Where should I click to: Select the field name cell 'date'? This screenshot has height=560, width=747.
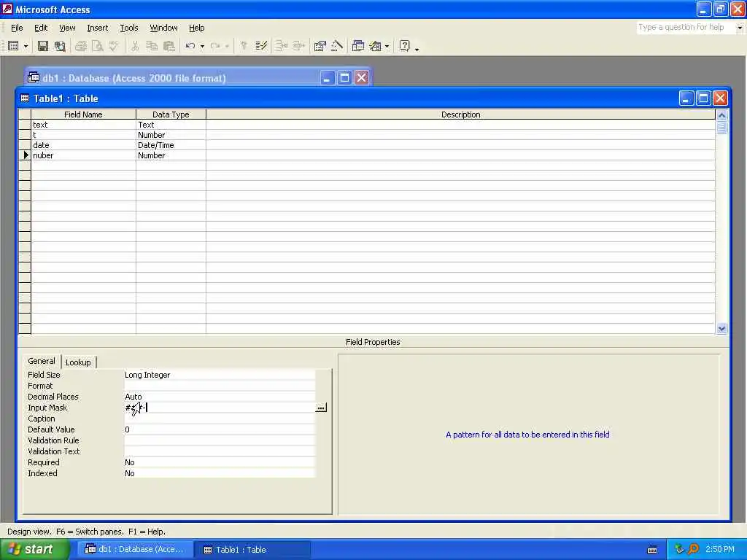click(x=83, y=145)
